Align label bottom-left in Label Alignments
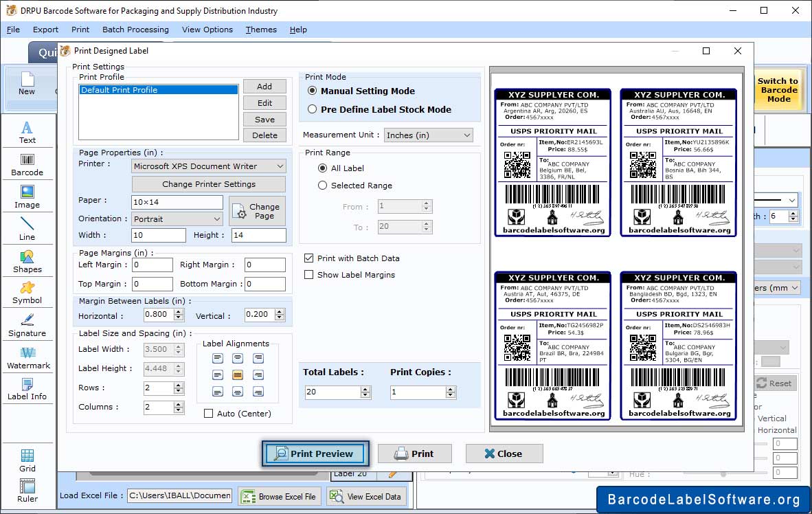The width and height of the screenshot is (812, 514). coord(218,392)
